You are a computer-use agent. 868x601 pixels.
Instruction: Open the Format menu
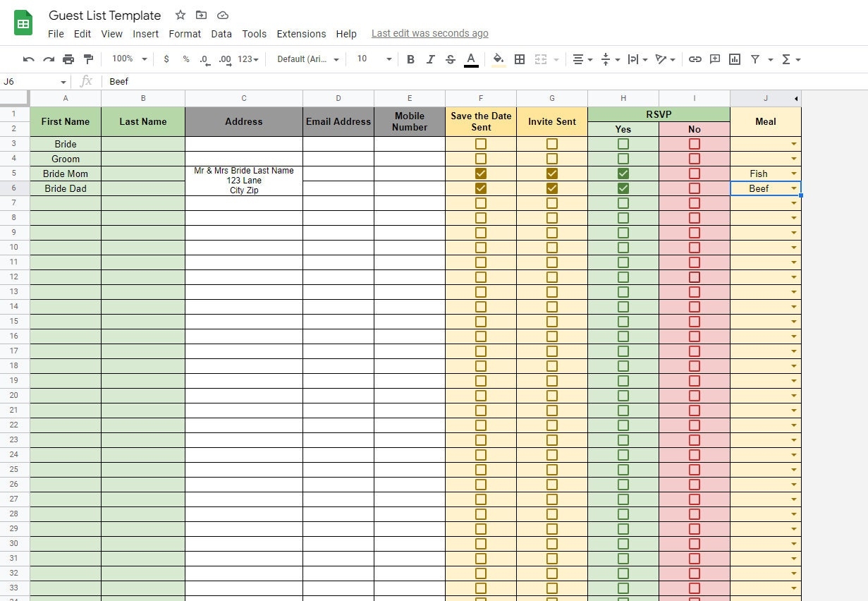[x=185, y=33]
